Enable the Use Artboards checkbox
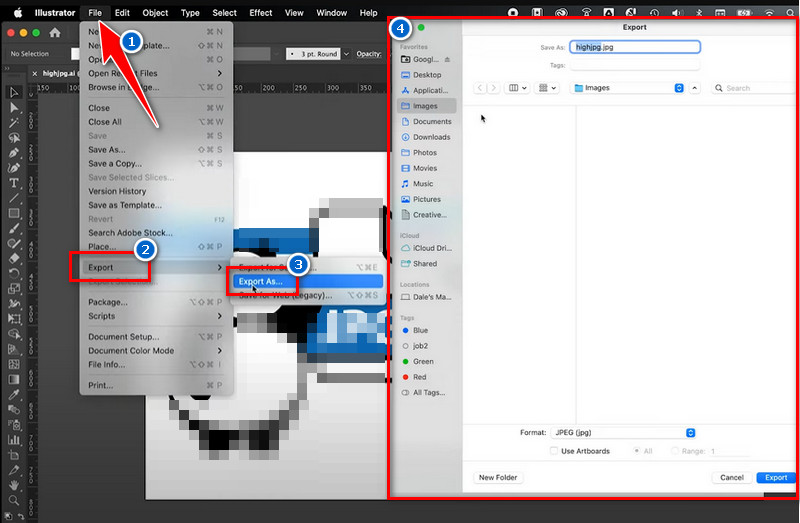 554,451
